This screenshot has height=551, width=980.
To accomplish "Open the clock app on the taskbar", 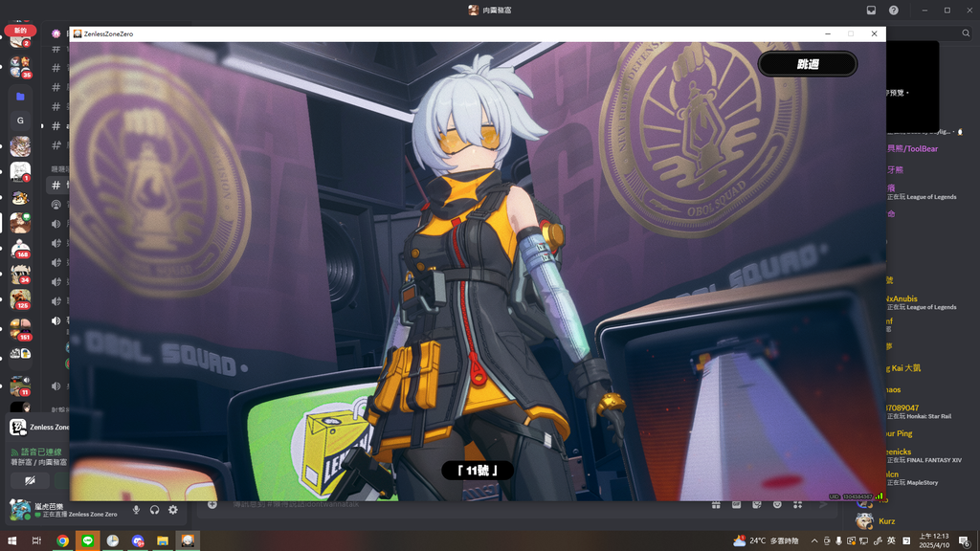I will 113,540.
